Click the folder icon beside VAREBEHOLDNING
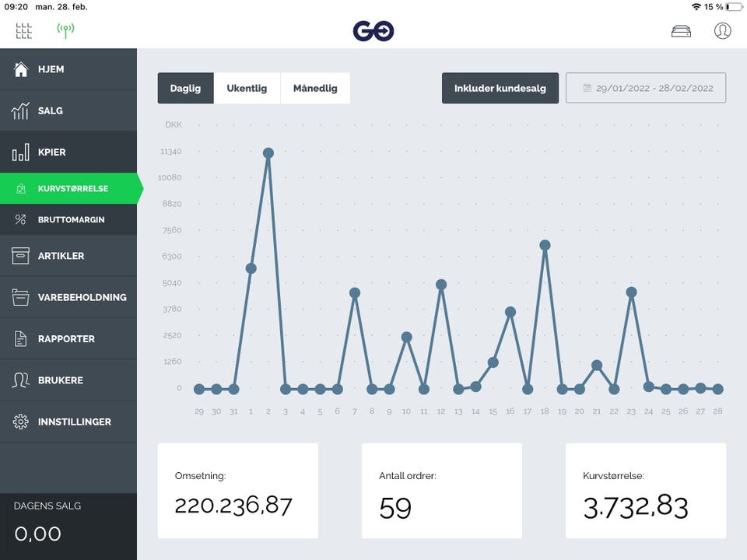The width and height of the screenshot is (747, 560). (x=20, y=297)
